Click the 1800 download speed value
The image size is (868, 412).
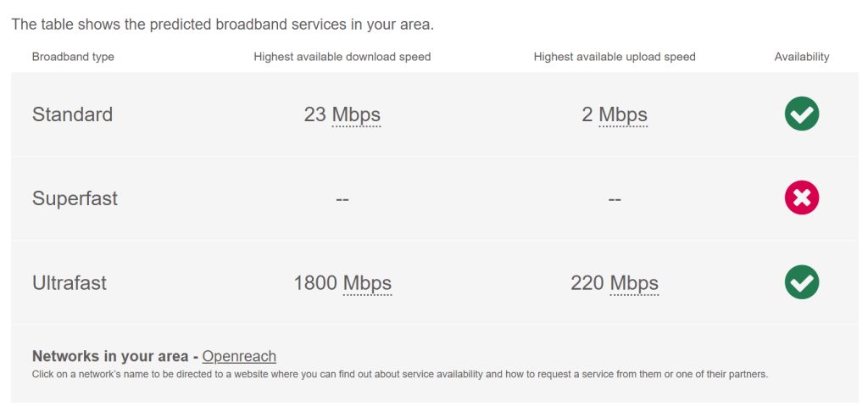click(315, 283)
